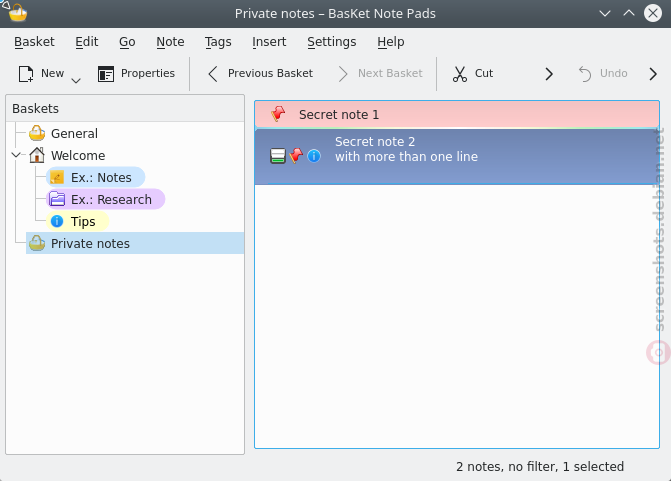Click the Ex.: Notes pencil icon
Screen dimensions: 671x481
pyautogui.click(x=57, y=177)
